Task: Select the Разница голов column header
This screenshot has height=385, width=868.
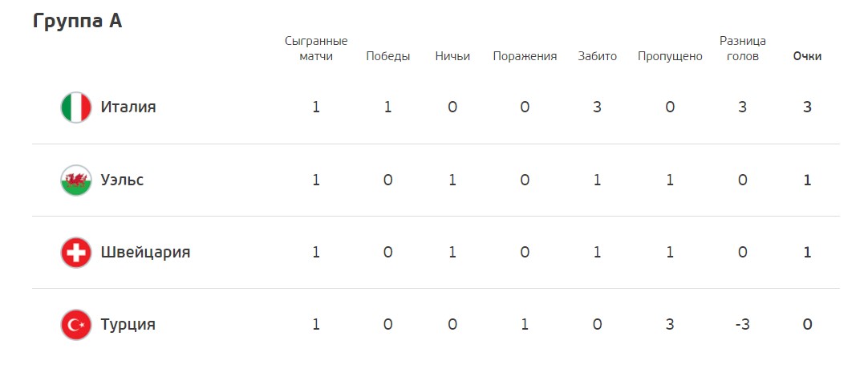Action: [742, 49]
